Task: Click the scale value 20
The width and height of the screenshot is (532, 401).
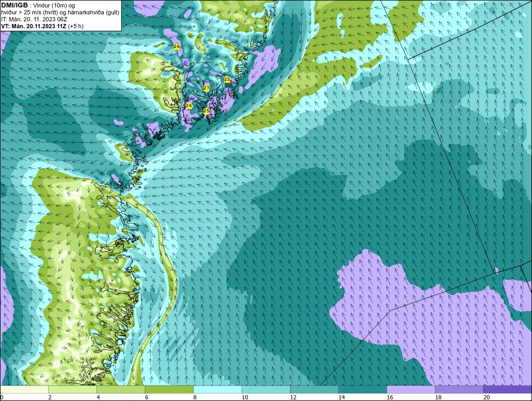Action: 487,397
